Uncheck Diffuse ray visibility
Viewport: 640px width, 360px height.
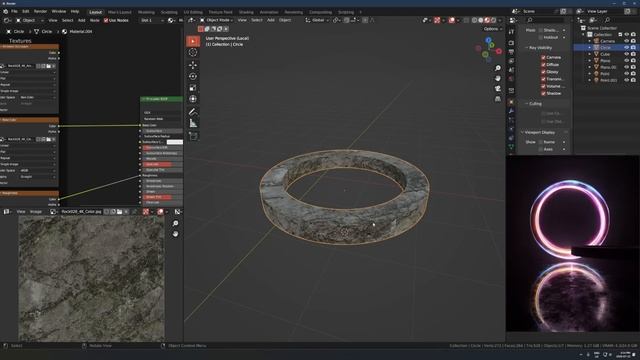pos(543,64)
